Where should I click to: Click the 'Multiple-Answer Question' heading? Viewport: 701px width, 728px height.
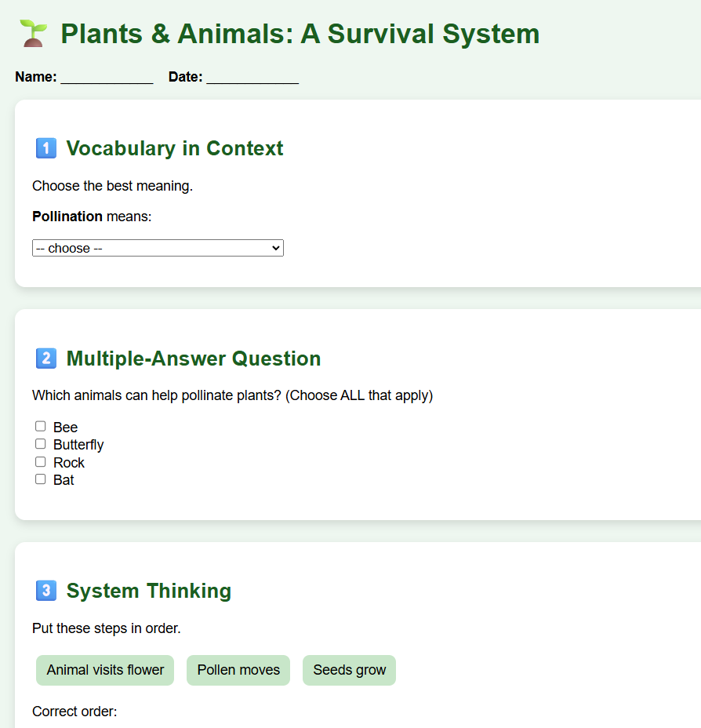(x=194, y=359)
